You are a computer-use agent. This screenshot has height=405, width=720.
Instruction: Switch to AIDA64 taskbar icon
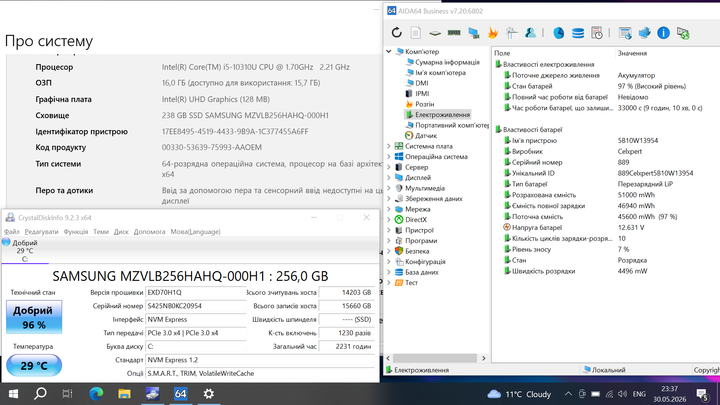pos(180,394)
